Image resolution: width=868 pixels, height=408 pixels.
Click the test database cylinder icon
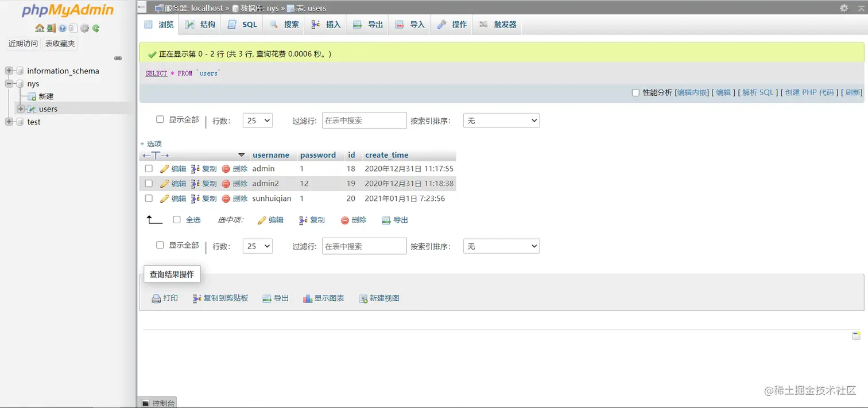point(21,122)
